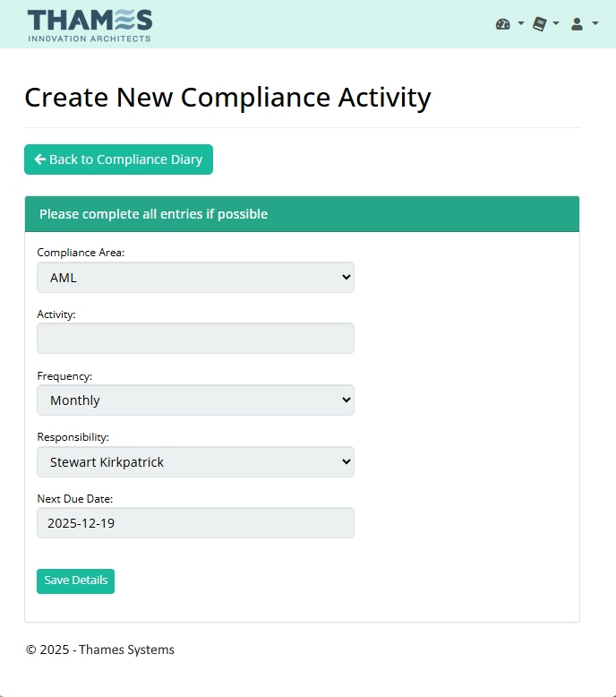Expand the caret next to the user icon

point(595,23)
